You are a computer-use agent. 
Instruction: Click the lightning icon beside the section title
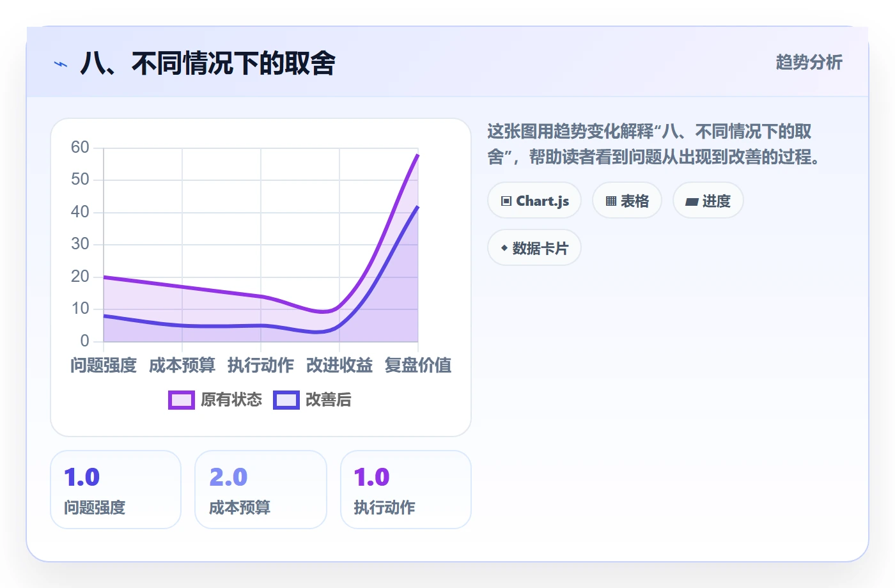61,64
